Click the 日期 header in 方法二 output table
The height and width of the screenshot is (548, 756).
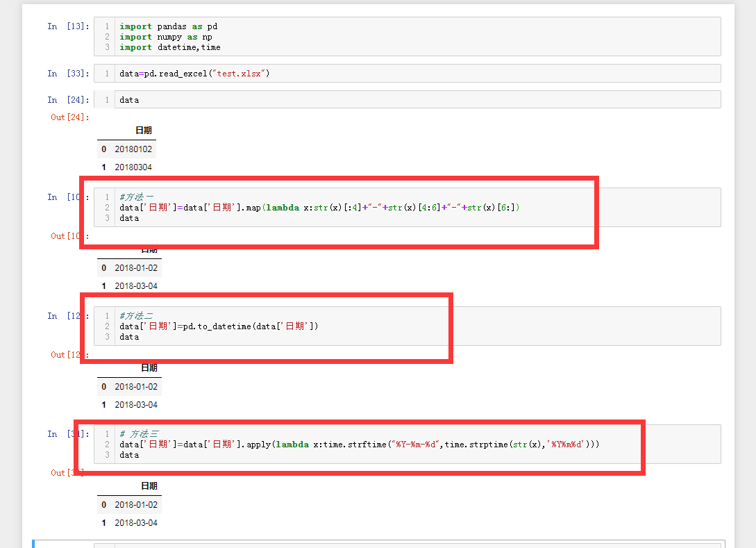pos(149,367)
